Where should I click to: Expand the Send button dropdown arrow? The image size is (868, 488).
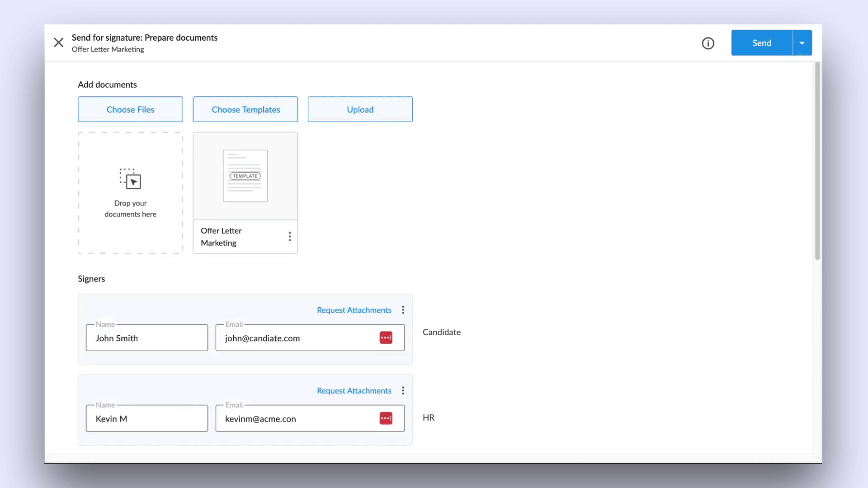coord(802,43)
